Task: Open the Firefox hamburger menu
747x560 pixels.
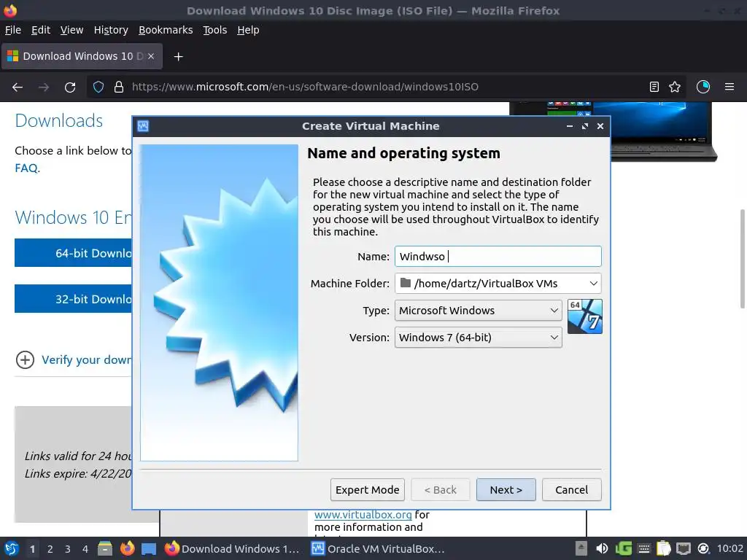Action: pyautogui.click(x=729, y=87)
